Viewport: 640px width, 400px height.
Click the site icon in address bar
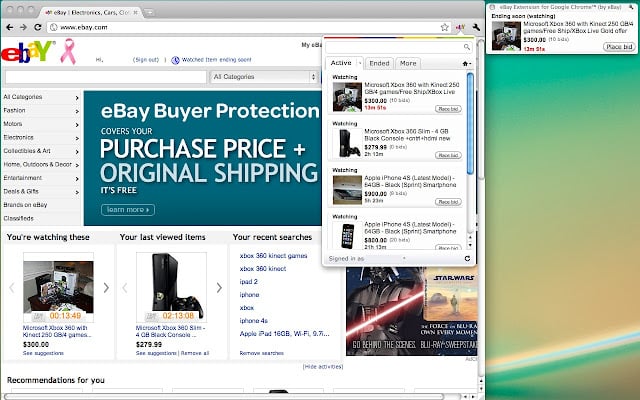53,27
